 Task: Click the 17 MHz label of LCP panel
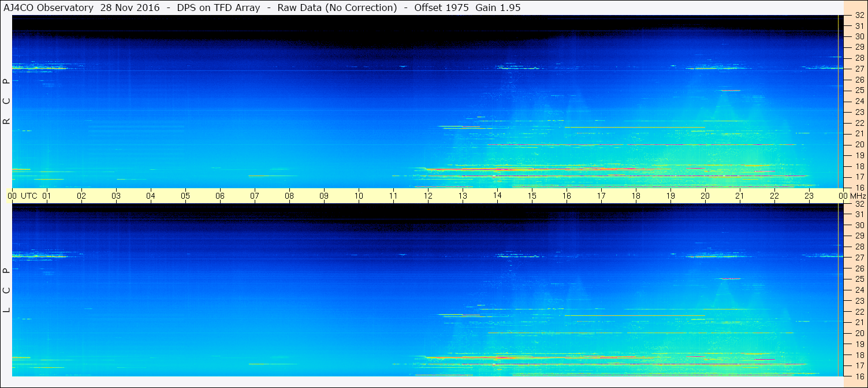(x=859, y=365)
